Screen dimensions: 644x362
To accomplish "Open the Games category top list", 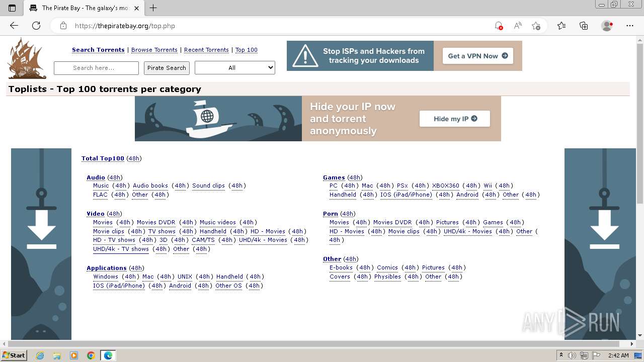I will point(334,177).
